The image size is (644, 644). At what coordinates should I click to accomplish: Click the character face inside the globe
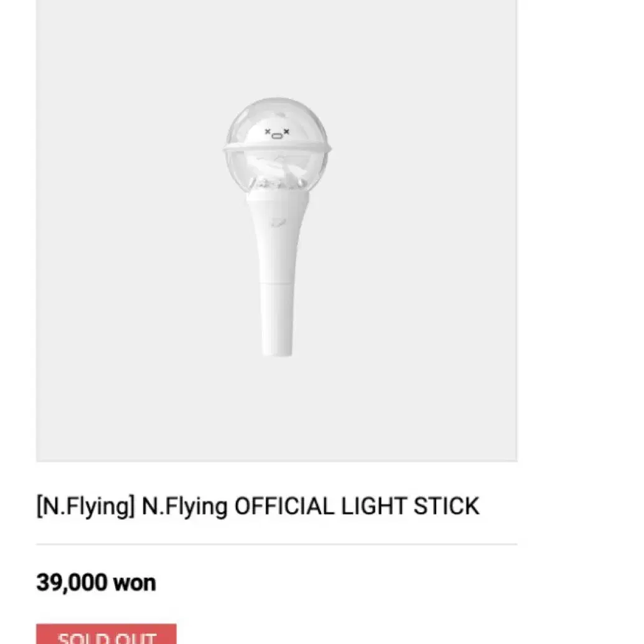277,133
